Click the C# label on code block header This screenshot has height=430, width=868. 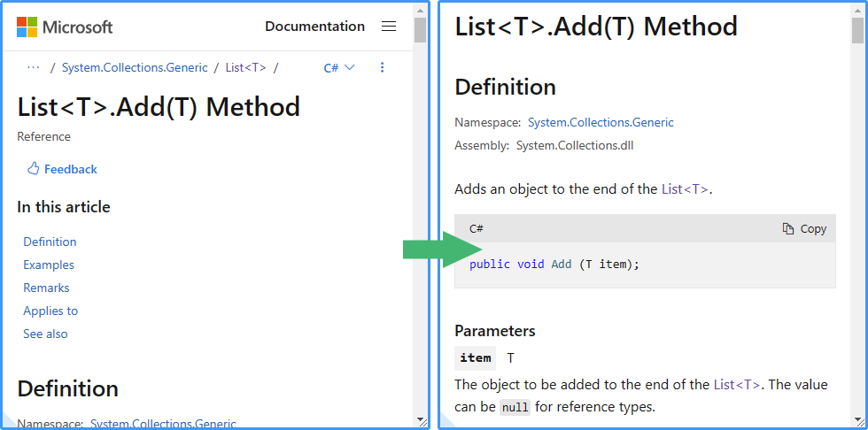(477, 229)
